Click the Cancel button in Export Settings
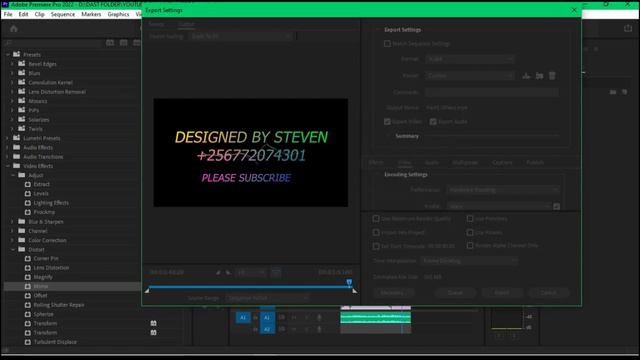 coord(549,293)
